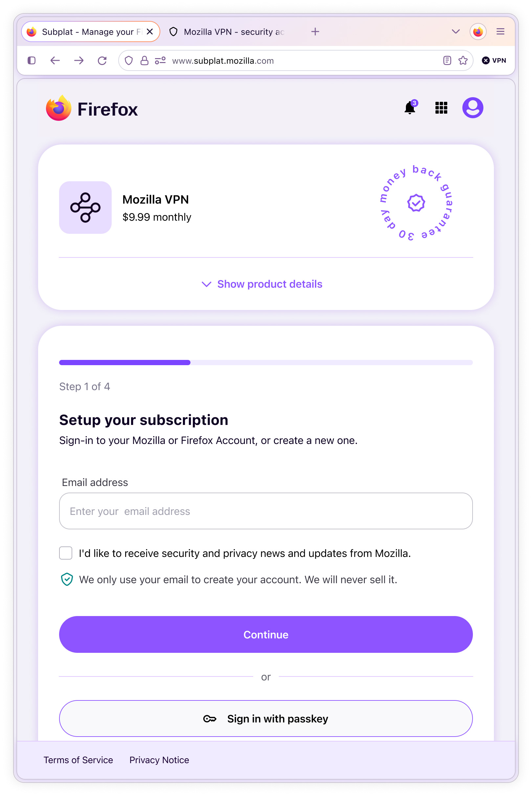
Task: Open the user account avatar
Action: (472, 108)
